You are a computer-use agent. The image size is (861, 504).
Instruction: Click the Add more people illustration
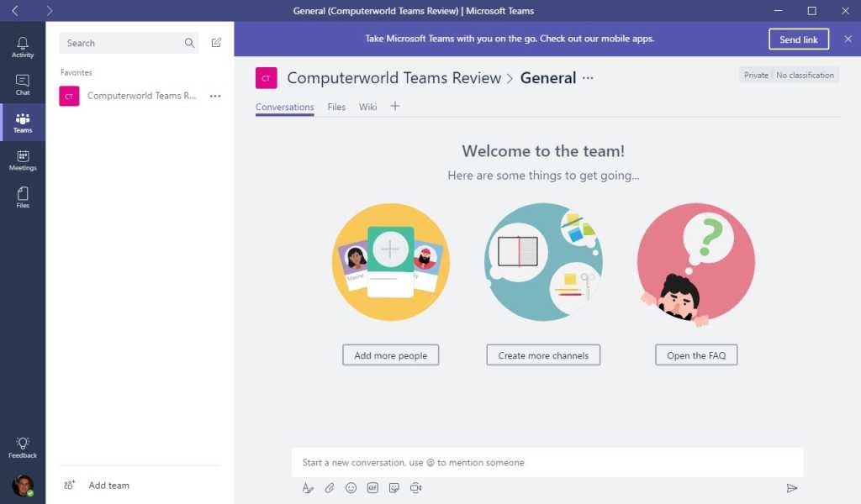[x=390, y=262]
